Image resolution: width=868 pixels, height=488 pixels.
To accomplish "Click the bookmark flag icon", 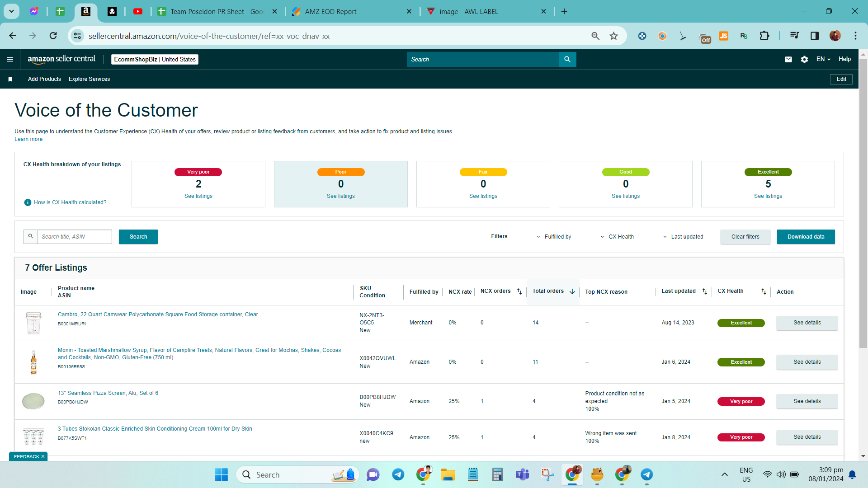I will click(10, 79).
